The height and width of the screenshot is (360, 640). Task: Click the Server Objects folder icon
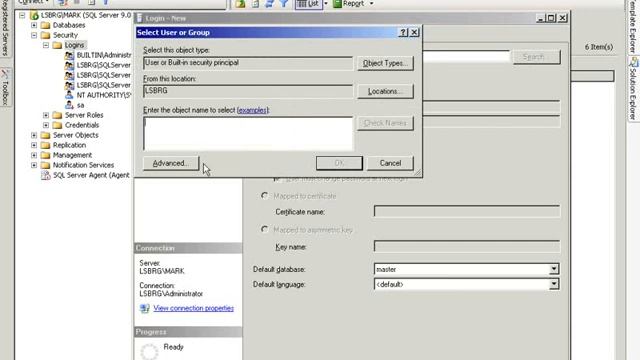[x=46, y=135]
